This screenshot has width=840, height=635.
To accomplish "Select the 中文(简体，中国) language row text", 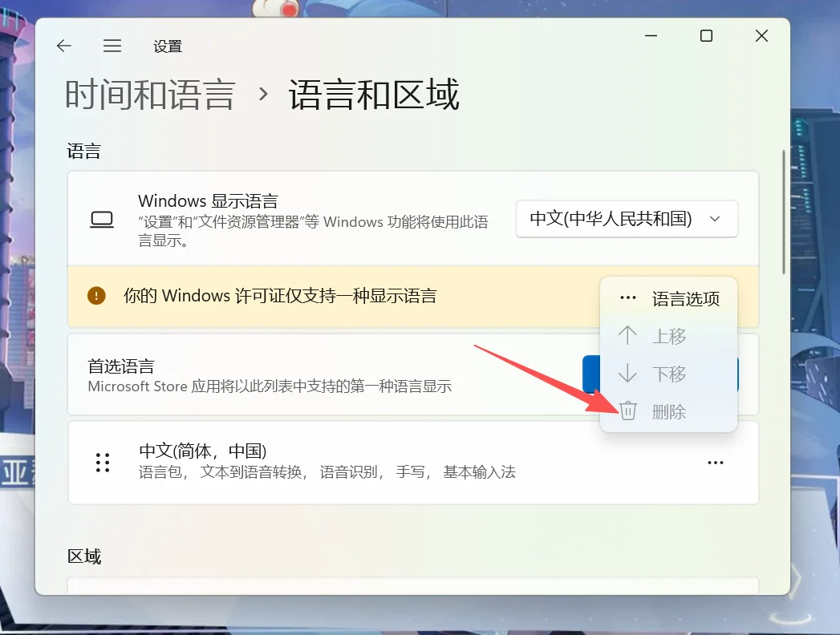I will tap(202, 451).
